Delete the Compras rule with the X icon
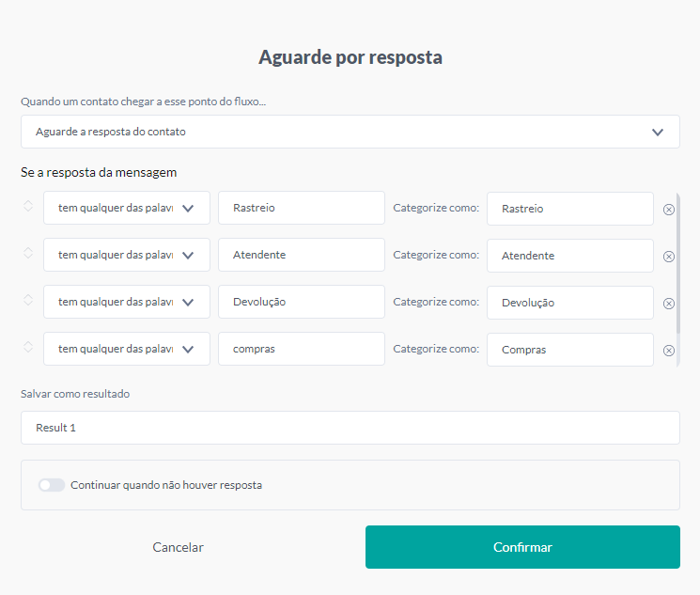 click(669, 351)
